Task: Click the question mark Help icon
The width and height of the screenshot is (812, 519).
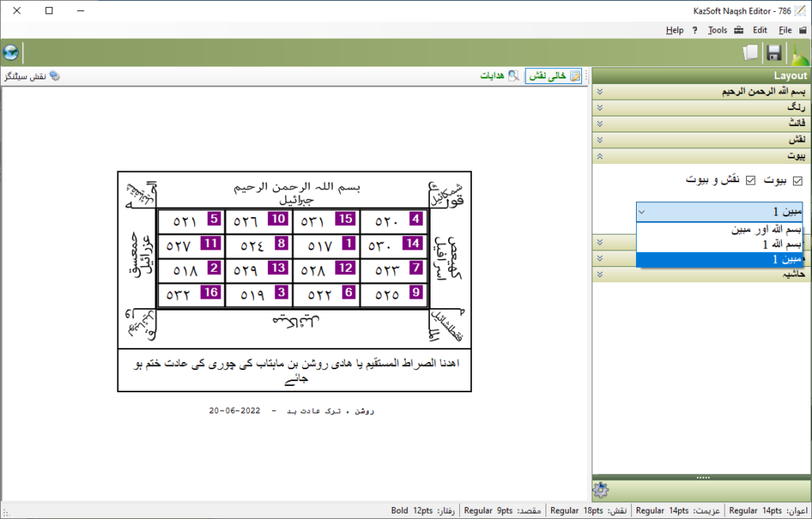Action: (x=695, y=30)
